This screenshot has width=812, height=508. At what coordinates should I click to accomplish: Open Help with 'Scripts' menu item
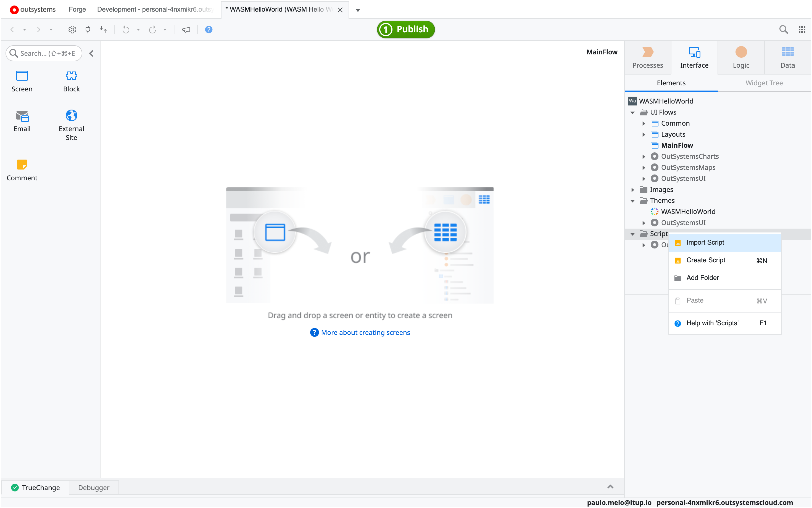(725, 323)
